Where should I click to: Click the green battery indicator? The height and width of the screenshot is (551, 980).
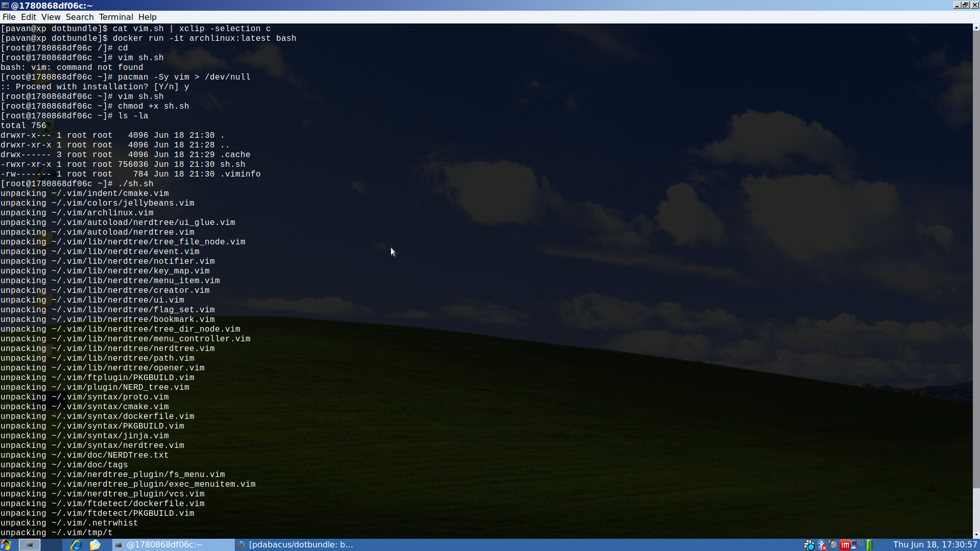coord(869,545)
